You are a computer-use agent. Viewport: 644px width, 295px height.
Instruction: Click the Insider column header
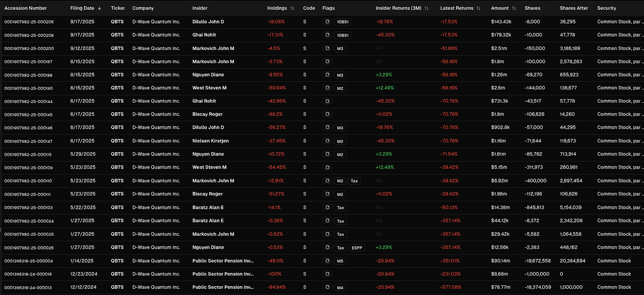tap(200, 8)
